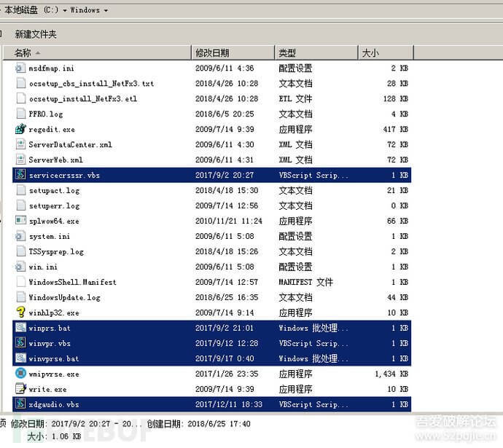Viewport: 503px width, 448px height.
Task: Select file name system.ini
Action: click(x=50, y=237)
